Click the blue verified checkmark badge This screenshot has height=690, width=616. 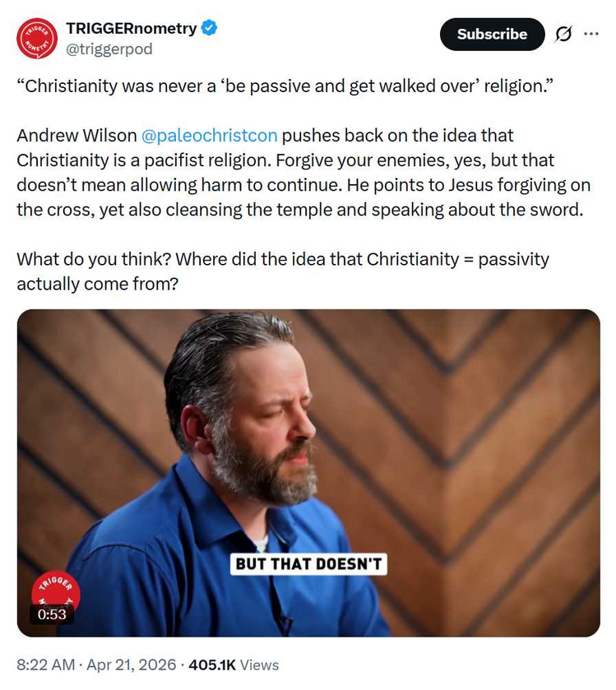pos(209,28)
